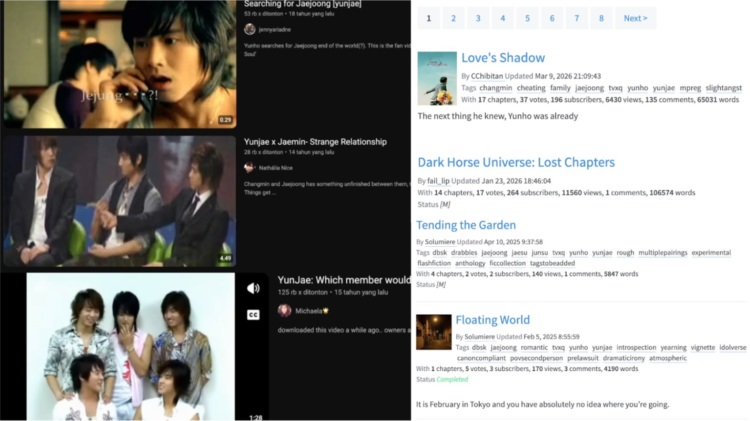Go to results page 2
Screen dimensions: 750x421
[453, 18]
